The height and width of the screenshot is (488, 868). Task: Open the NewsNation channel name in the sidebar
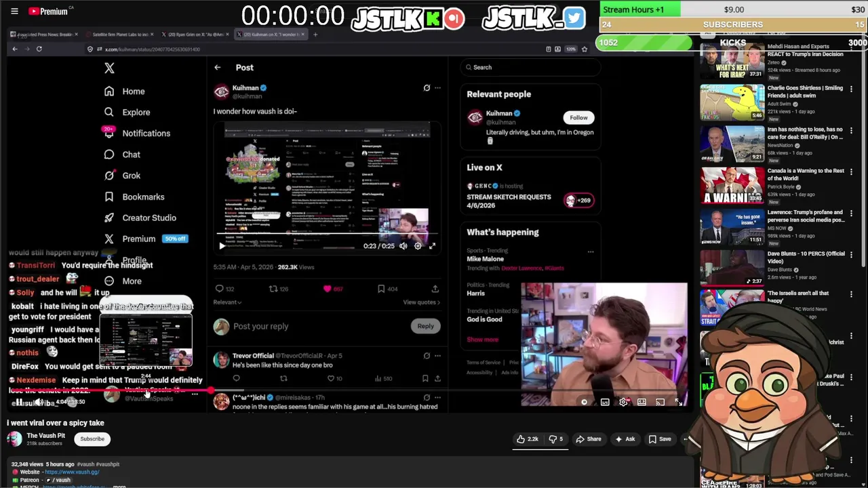[782, 145]
